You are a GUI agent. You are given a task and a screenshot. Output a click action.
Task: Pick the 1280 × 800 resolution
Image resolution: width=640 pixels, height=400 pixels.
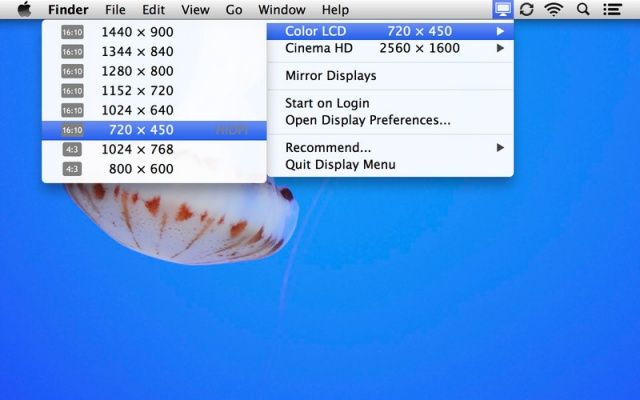tap(137, 71)
